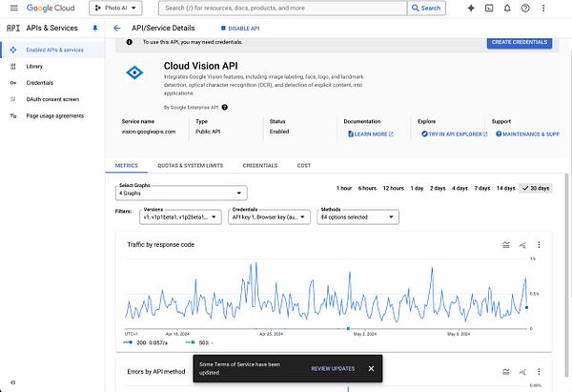
Task: Open the help question mark icon
Action: 525,8
